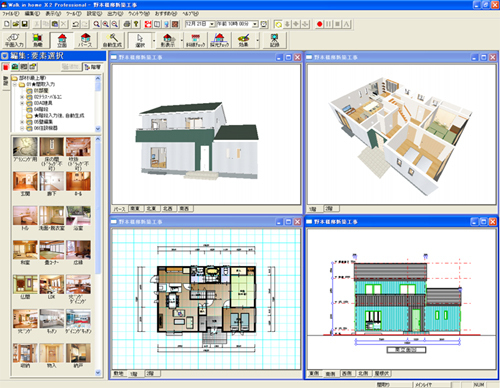Open the time 午前10時 dropdown
The height and width of the screenshot is (388, 500).
click(255, 24)
